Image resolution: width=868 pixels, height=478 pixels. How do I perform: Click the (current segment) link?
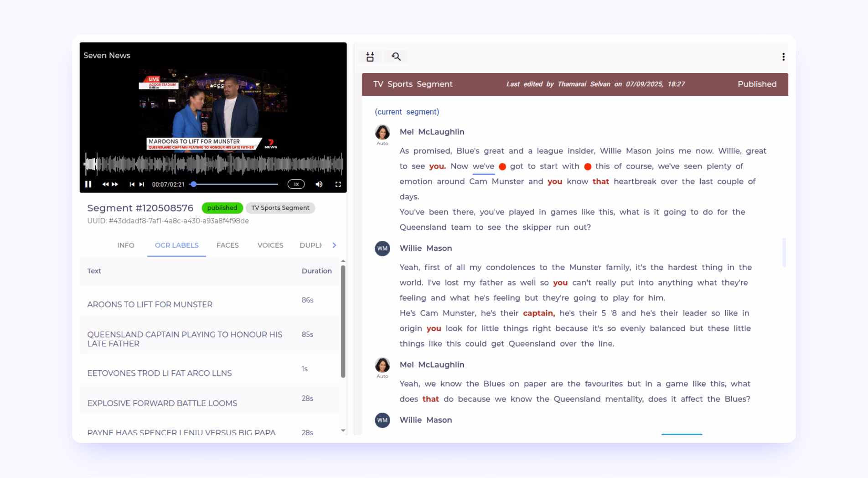click(407, 112)
